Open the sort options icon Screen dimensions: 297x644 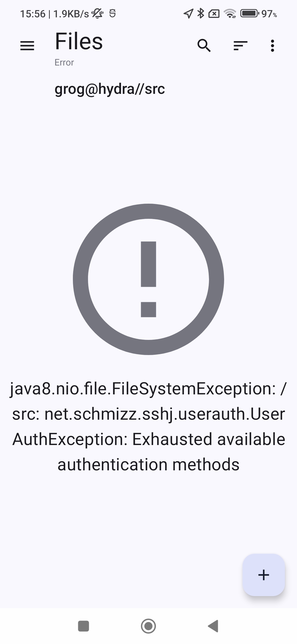pyautogui.click(x=240, y=46)
